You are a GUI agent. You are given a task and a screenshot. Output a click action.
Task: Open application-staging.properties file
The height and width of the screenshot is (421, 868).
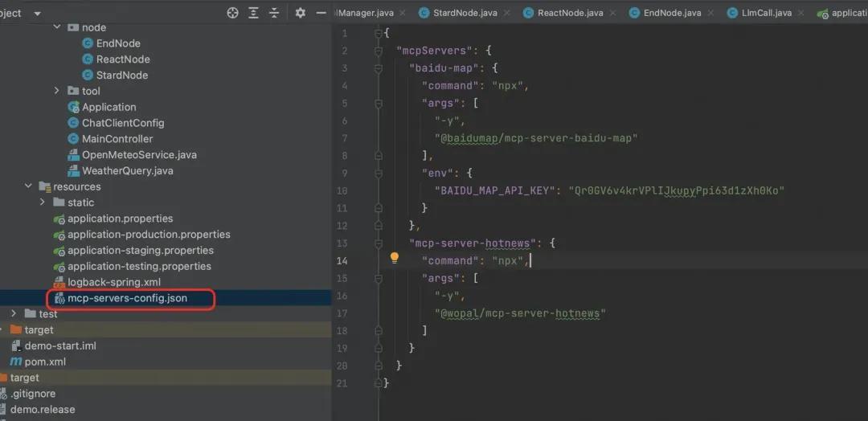pos(140,250)
